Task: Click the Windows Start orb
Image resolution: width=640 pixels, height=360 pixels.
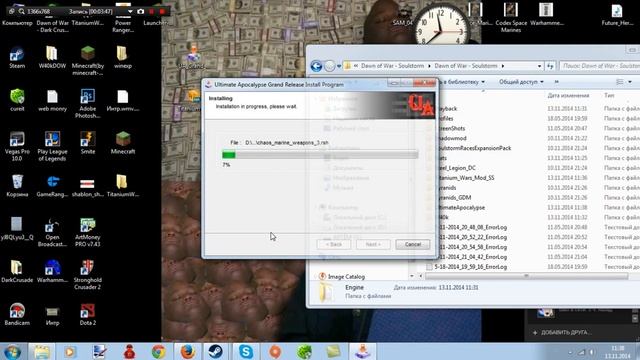Action: (x=12, y=351)
